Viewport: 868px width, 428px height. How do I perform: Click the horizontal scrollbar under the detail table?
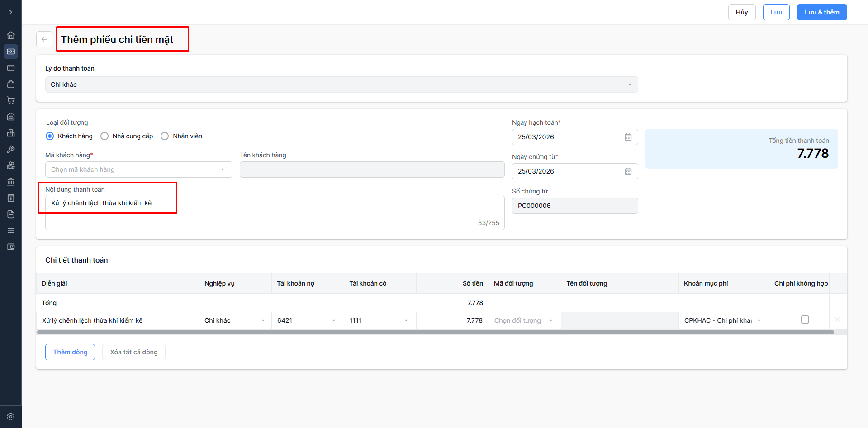pyautogui.click(x=435, y=332)
